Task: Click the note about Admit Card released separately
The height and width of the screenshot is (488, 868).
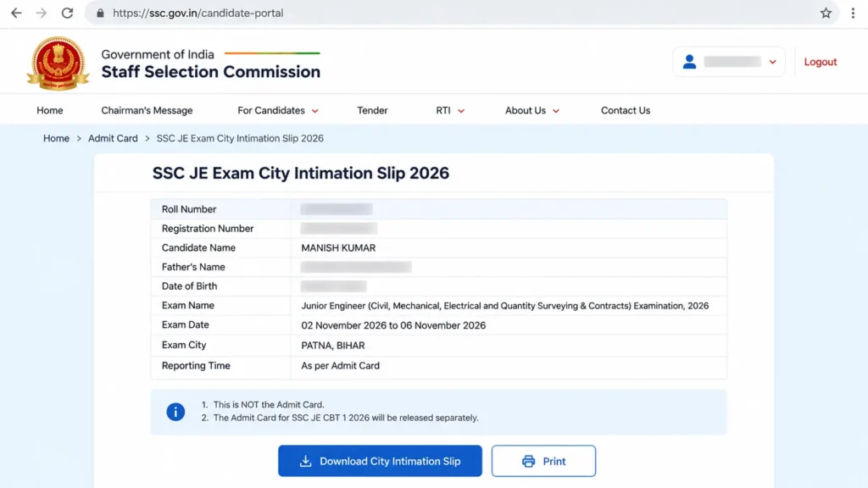Action: click(x=346, y=418)
